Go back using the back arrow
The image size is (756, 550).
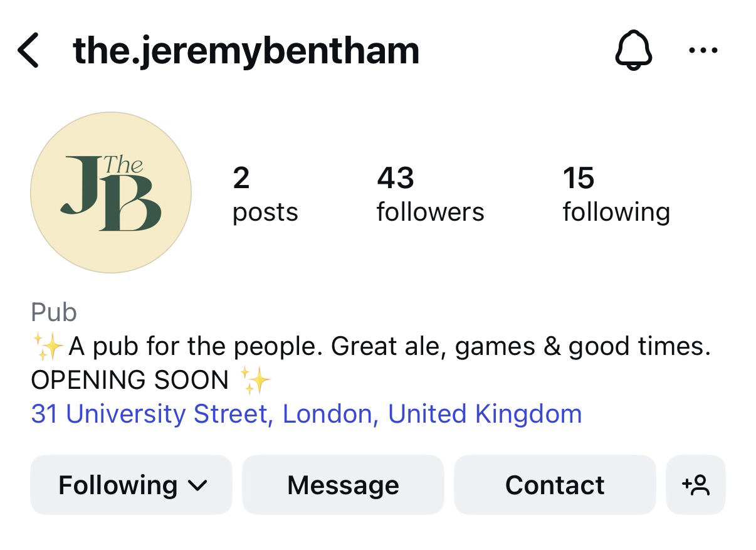tap(29, 51)
